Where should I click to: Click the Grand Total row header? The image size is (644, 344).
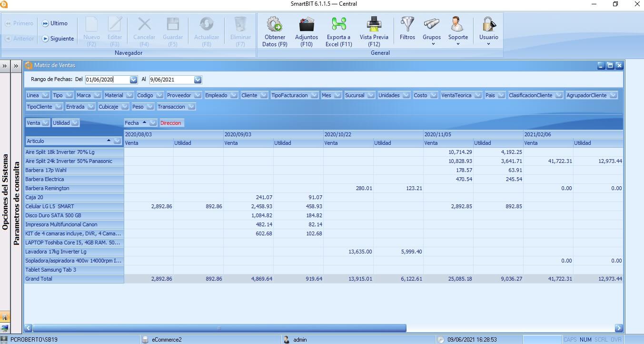74,279
